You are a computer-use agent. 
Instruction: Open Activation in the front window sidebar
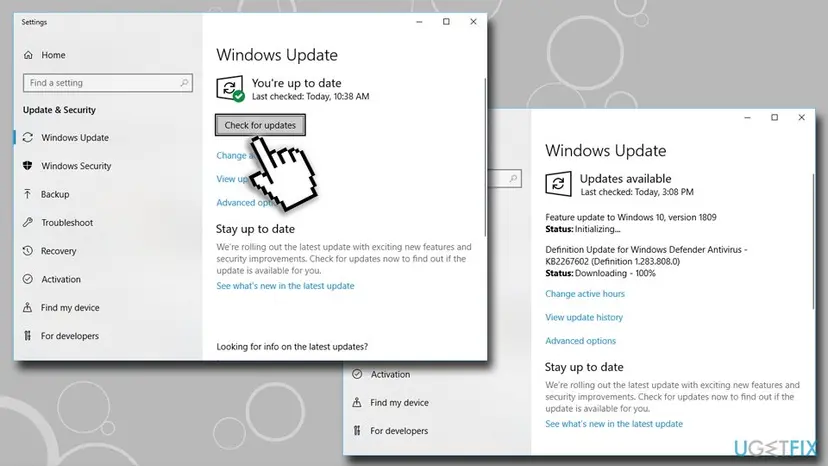pyautogui.click(x=61, y=279)
